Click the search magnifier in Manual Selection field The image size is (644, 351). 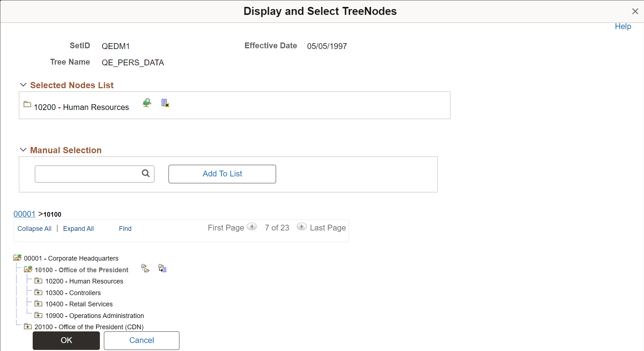(145, 174)
